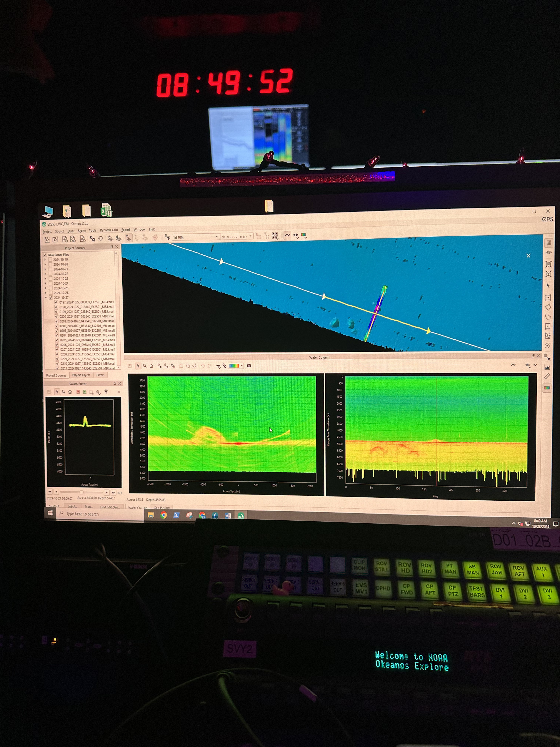Click the green accept icon in Swath Editor

pyautogui.click(x=85, y=392)
